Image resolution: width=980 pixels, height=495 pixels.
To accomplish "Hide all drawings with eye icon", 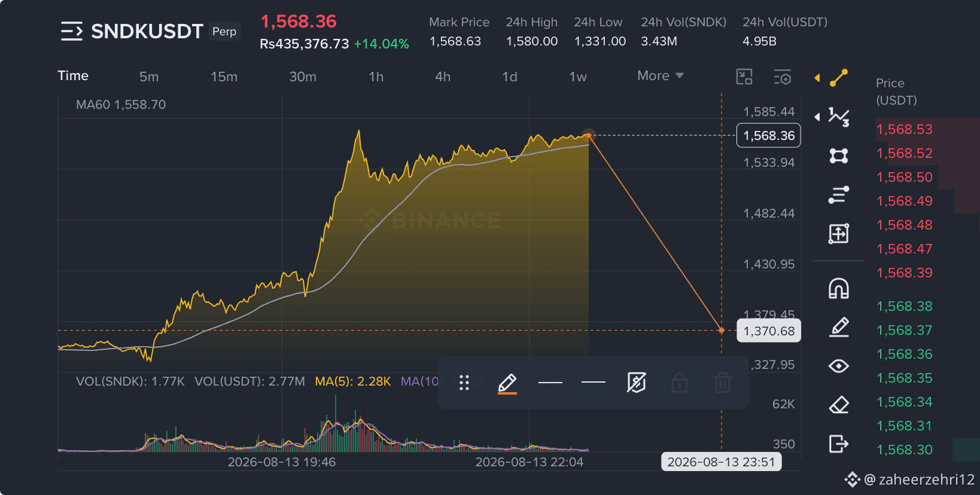I will tap(839, 366).
